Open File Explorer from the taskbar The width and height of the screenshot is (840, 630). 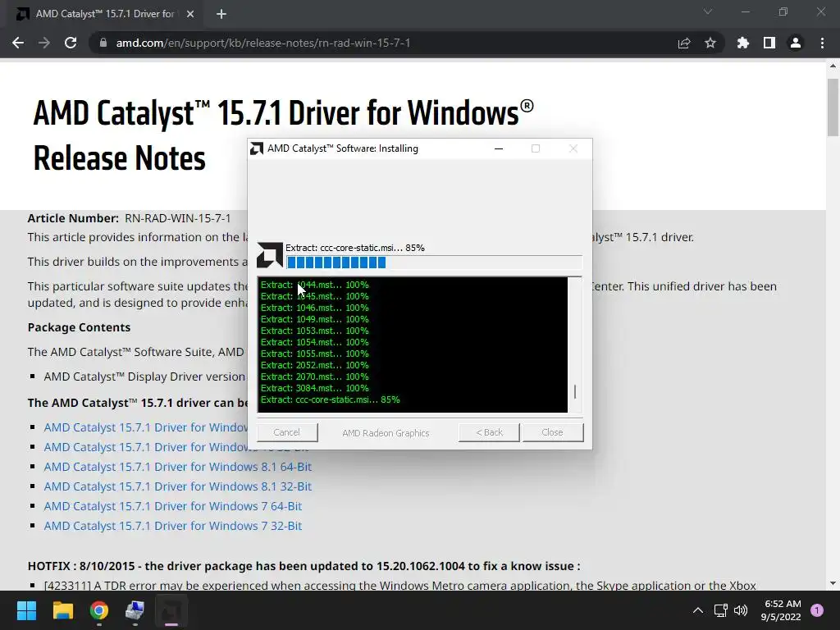pyautogui.click(x=62, y=610)
